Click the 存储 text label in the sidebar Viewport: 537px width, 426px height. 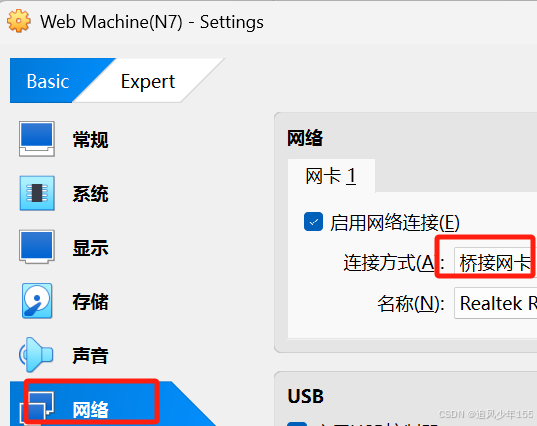click(90, 301)
